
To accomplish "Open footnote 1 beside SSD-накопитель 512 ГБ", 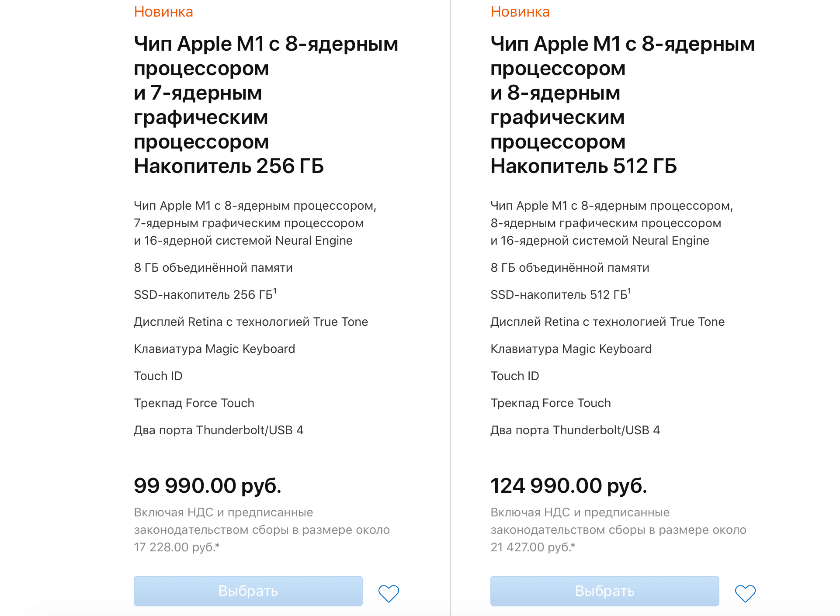I will (629, 291).
